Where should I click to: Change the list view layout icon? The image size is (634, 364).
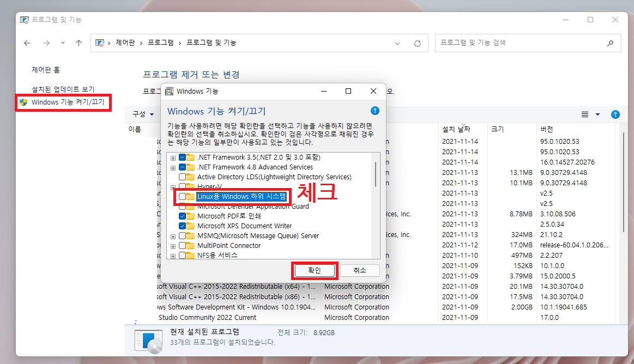(x=585, y=115)
